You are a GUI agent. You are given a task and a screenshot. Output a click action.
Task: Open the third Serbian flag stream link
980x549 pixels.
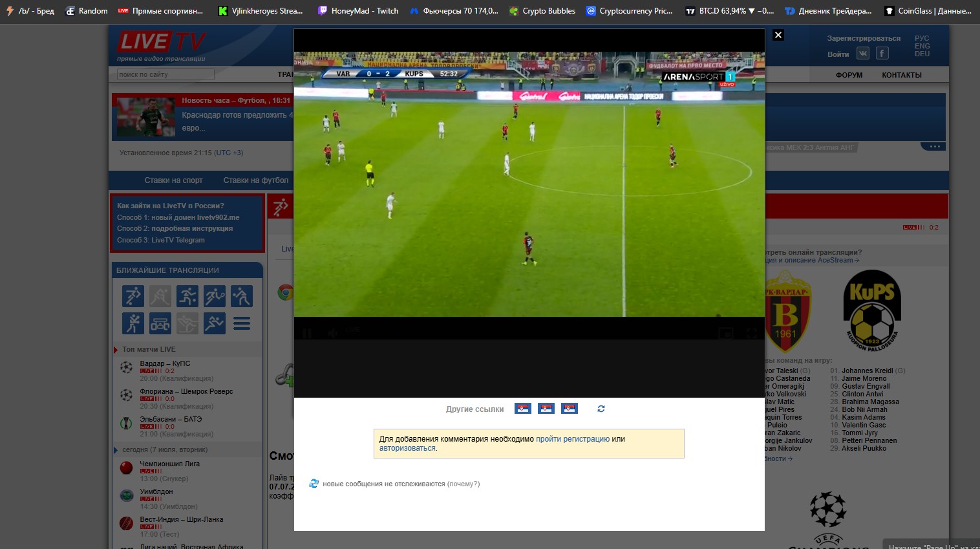coord(570,409)
